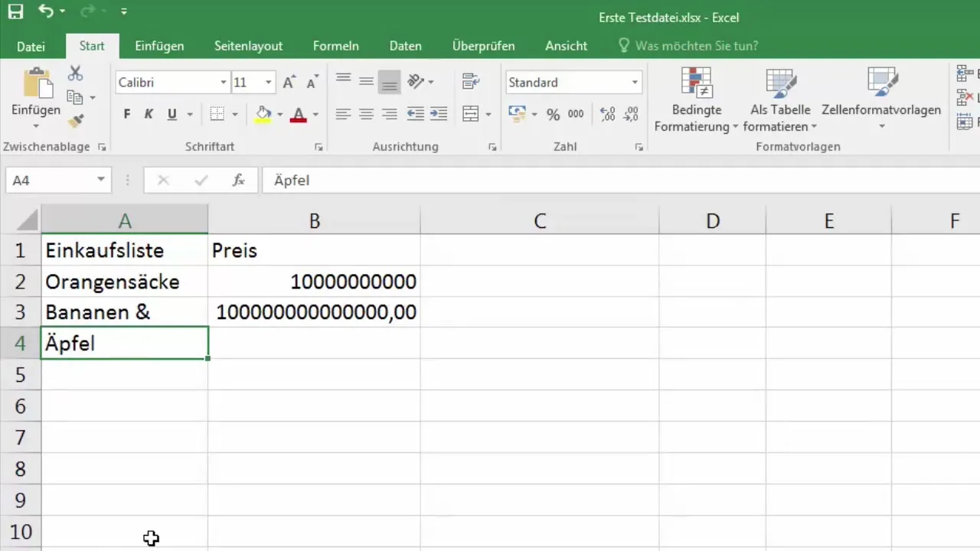
Task: Open the copy options dropdown arrow
Action: (93, 98)
